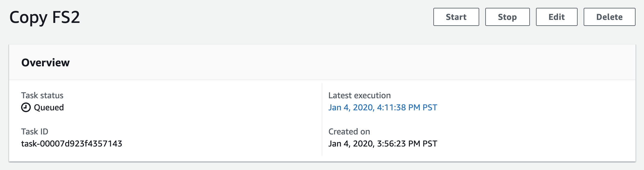Click the divider between overview columns
The image size is (644, 170).
point(322,119)
